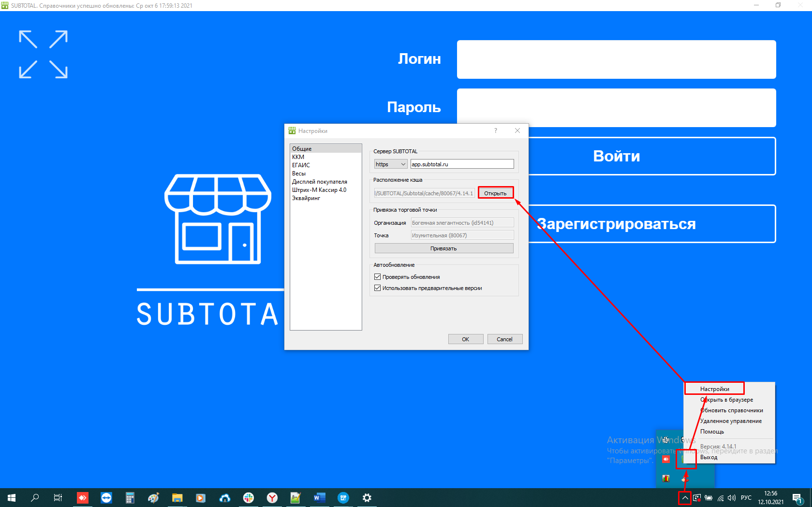This screenshot has height=507, width=812.
Task: Click the РУС language indicator
Action: pyautogui.click(x=746, y=498)
